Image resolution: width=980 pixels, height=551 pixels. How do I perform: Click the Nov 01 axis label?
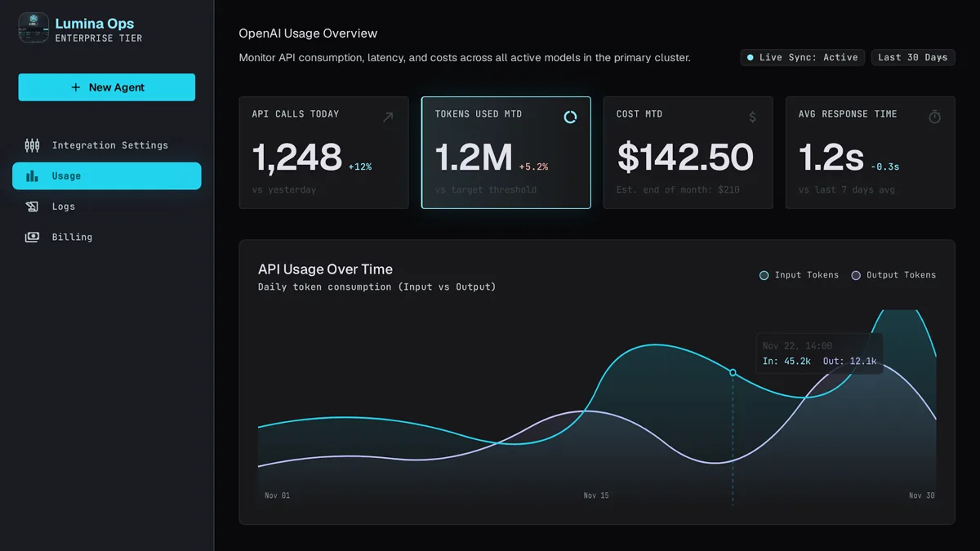click(277, 495)
